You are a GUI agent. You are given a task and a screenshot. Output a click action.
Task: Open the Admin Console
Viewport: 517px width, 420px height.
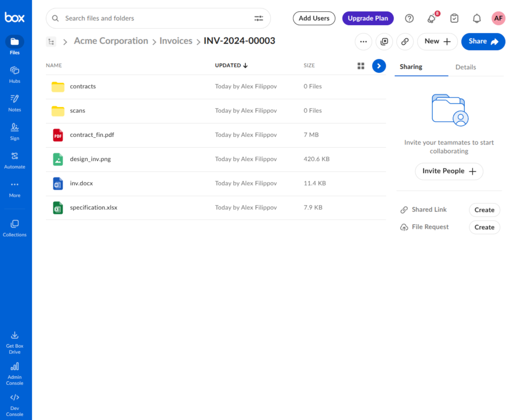pos(15,374)
